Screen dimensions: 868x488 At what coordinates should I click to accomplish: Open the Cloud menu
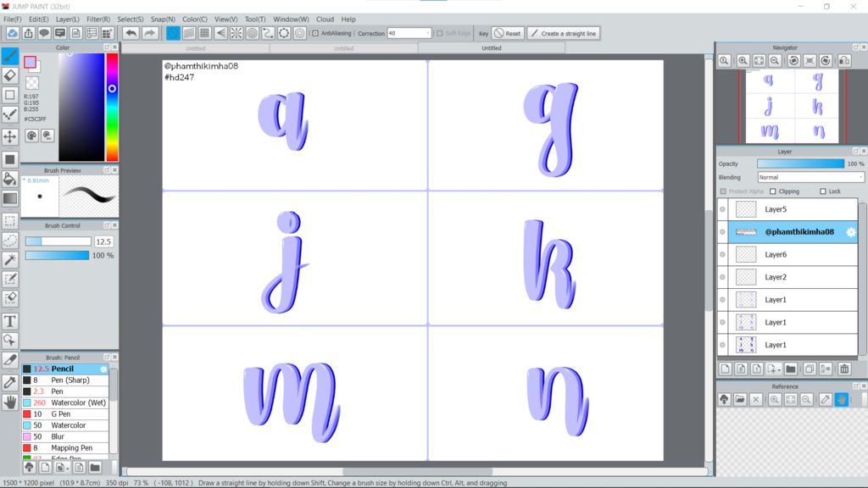[x=325, y=19]
